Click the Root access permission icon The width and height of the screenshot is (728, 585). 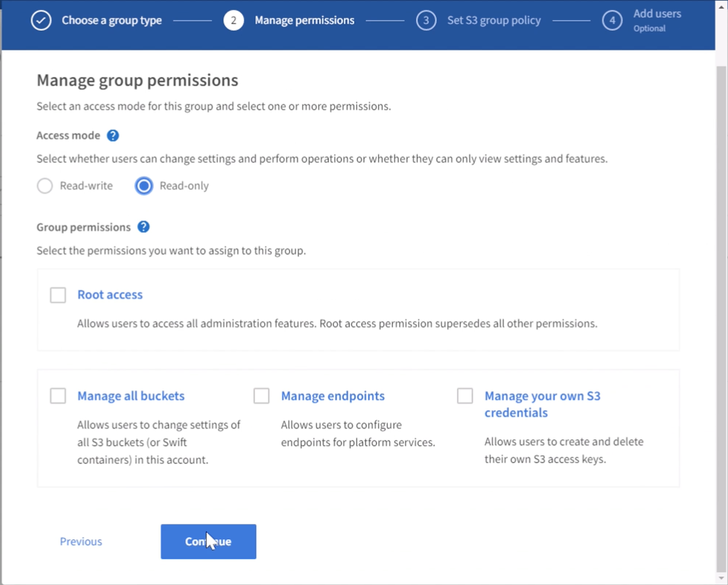(x=58, y=294)
